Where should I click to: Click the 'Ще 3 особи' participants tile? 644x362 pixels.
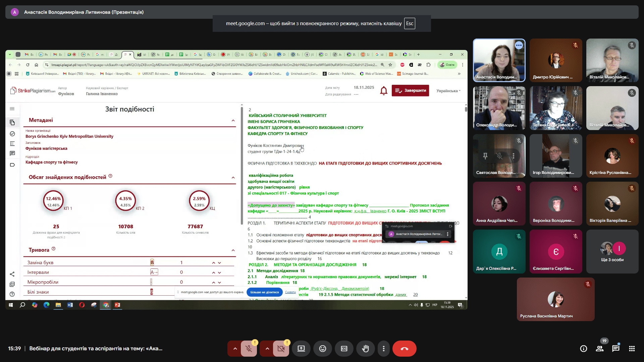pos(612,251)
